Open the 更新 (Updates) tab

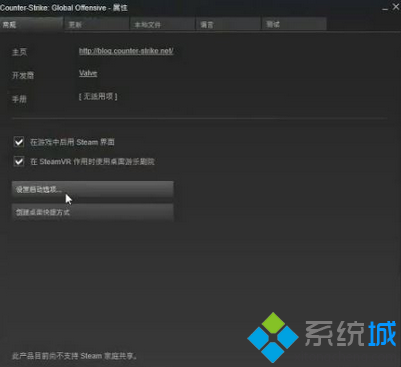click(x=96, y=25)
